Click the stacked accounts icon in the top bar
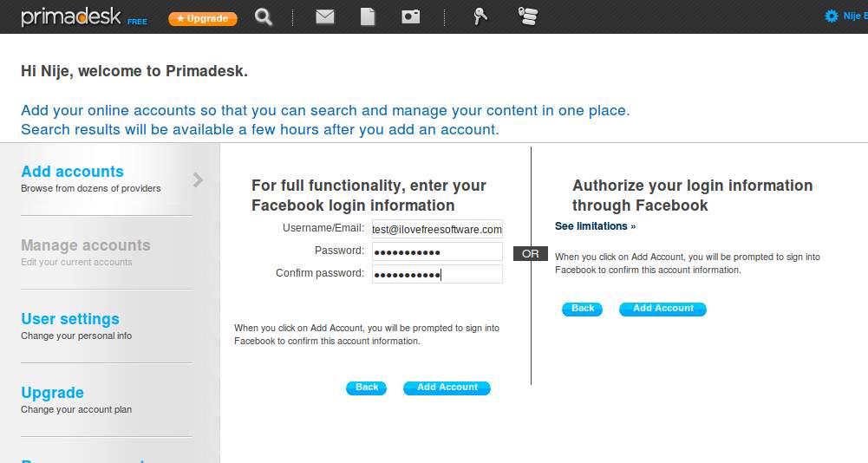The width and height of the screenshot is (868, 463). (527, 16)
